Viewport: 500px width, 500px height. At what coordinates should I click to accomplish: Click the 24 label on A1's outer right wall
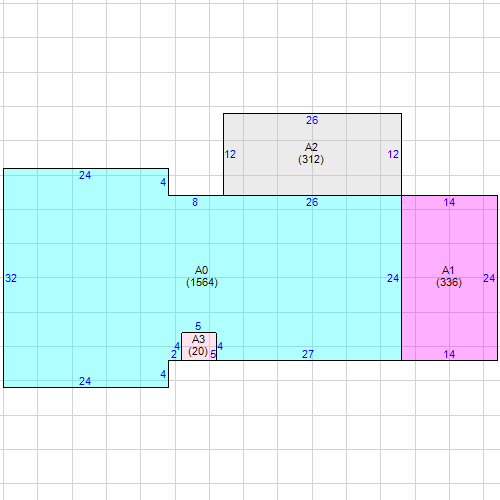489,278
